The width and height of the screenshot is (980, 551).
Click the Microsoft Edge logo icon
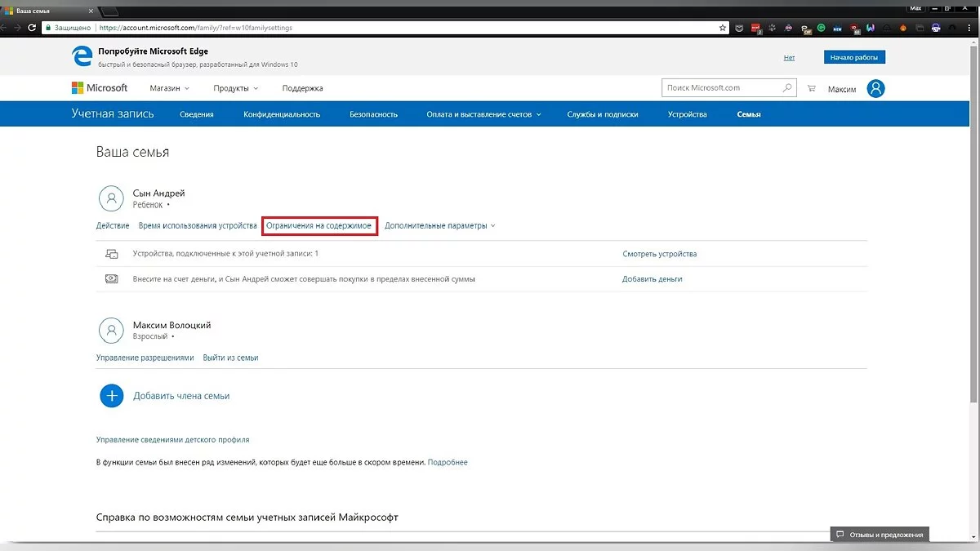[82, 56]
